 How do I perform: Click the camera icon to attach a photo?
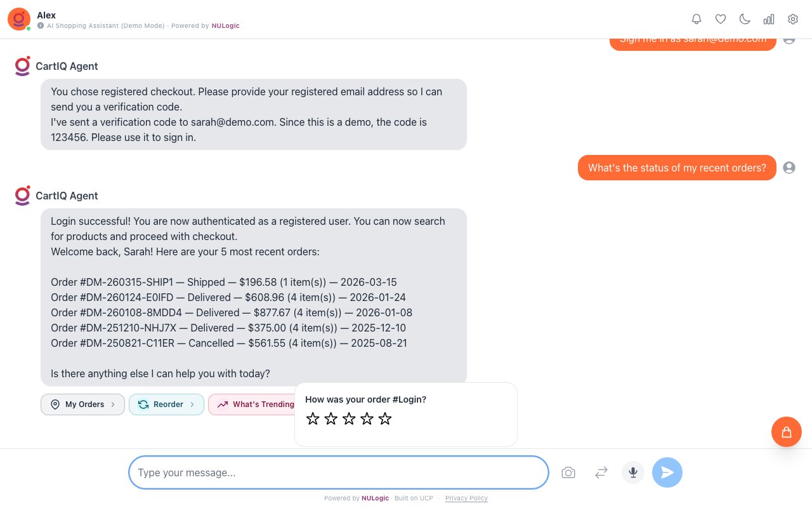tap(568, 472)
